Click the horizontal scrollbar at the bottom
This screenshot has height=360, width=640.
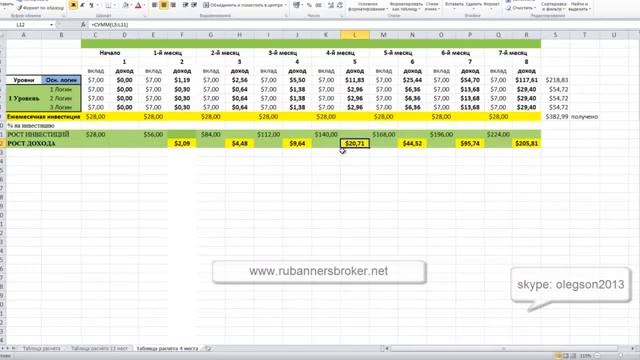point(504,349)
